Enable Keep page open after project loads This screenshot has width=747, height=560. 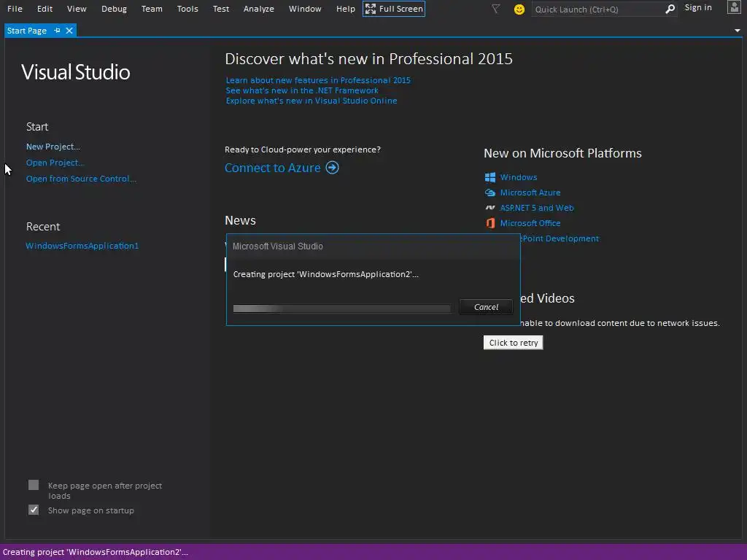tap(34, 485)
